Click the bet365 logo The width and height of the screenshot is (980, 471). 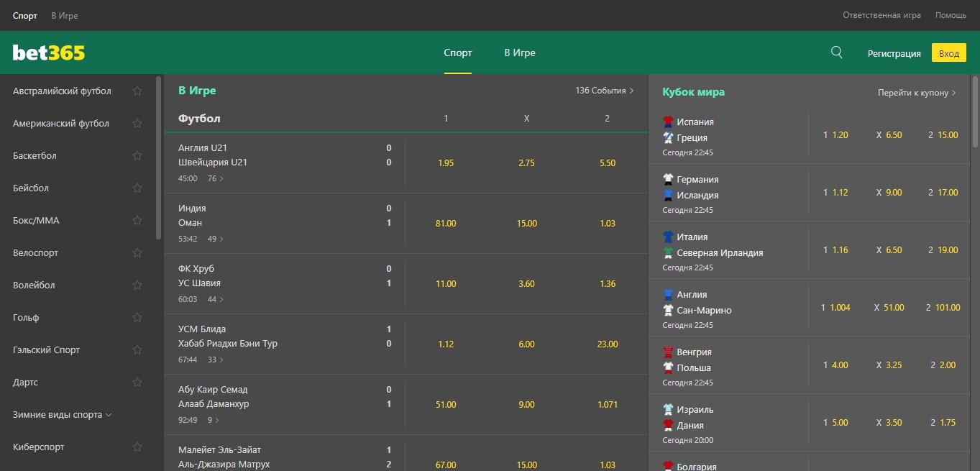point(49,53)
